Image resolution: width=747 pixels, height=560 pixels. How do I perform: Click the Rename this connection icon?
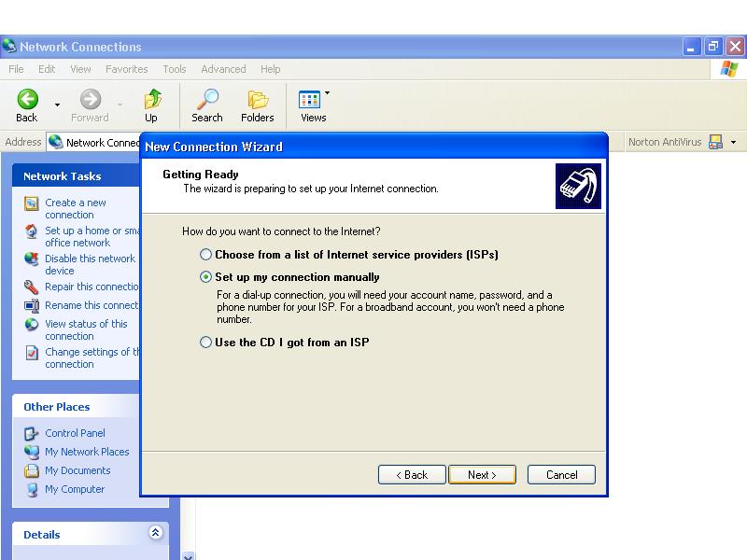(x=32, y=305)
